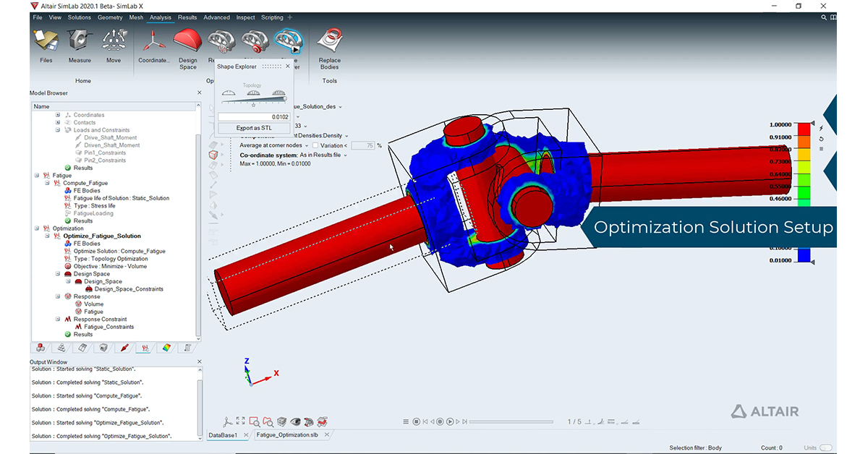Close the Model Browser panel
This screenshot has height=454, width=868.
coord(200,93)
